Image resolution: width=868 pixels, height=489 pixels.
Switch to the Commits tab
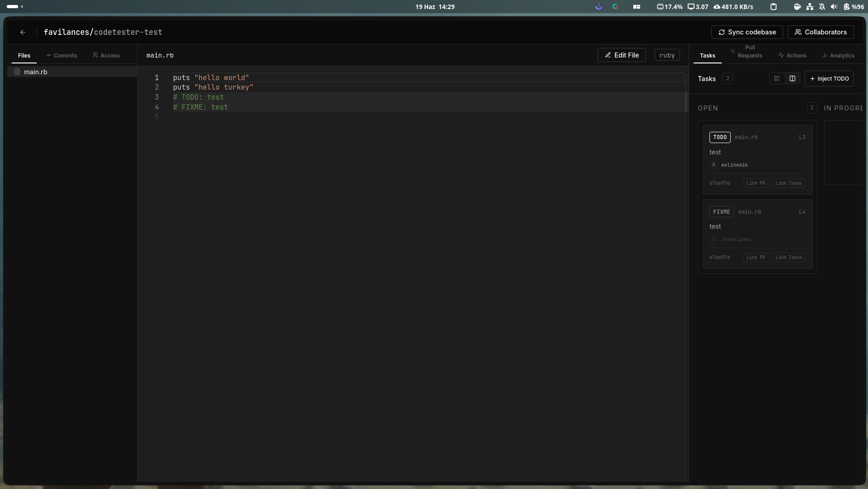coord(62,55)
